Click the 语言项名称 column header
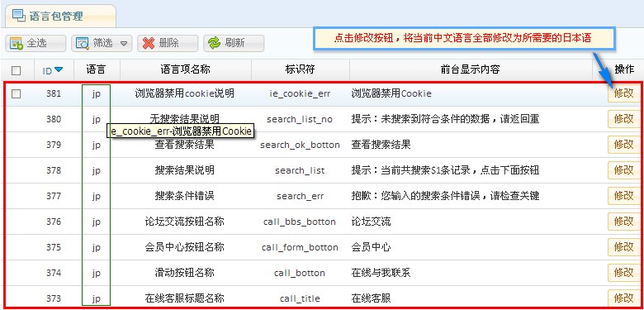 pyautogui.click(x=185, y=69)
